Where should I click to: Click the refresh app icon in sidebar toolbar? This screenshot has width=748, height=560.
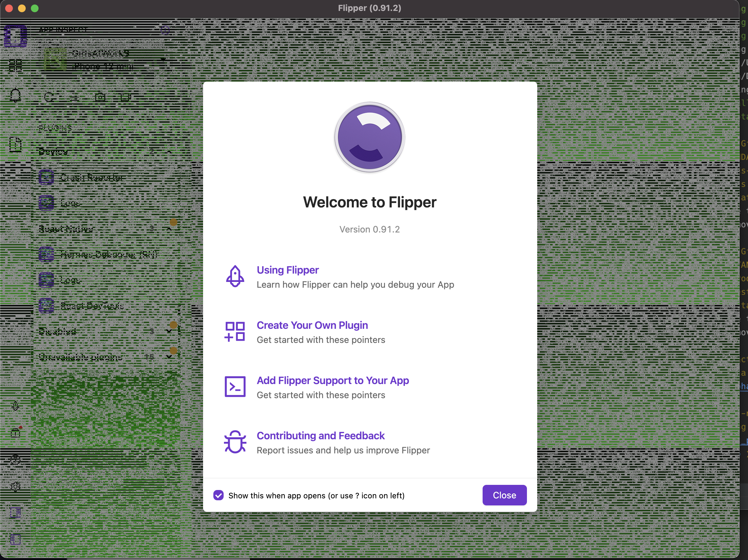coord(49,96)
